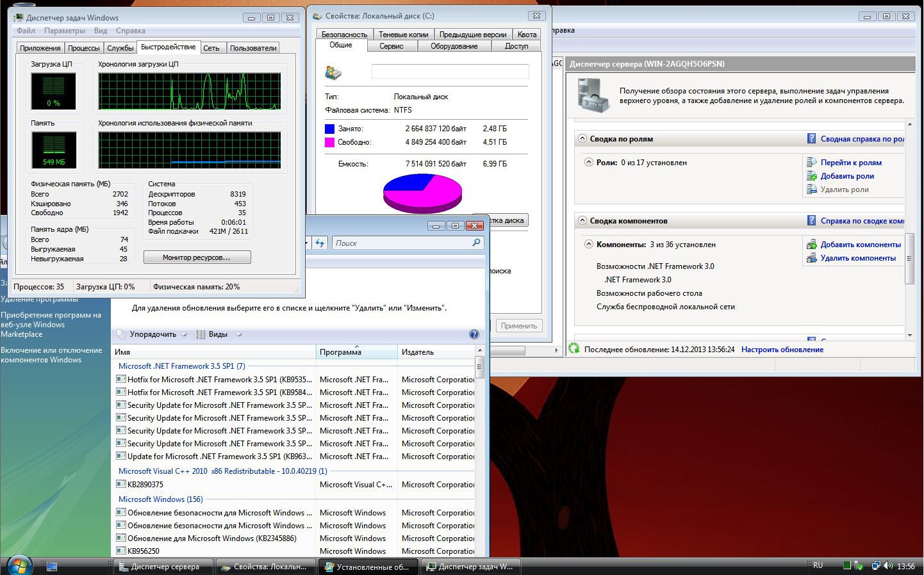The height and width of the screenshot is (575, 924).
Task: Switch to the Сеть tab
Action: tap(211, 48)
